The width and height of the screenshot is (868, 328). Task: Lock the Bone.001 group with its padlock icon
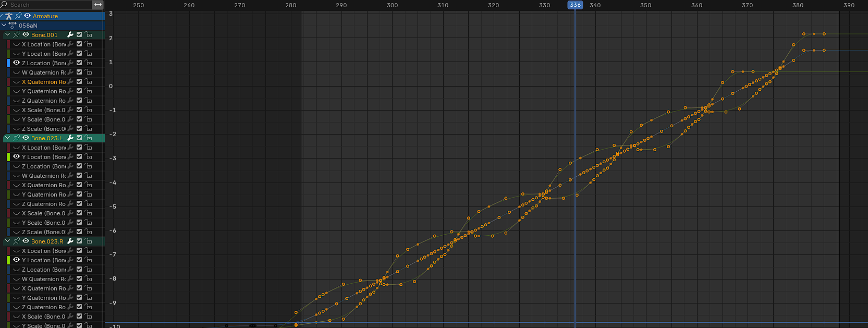tap(89, 35)
